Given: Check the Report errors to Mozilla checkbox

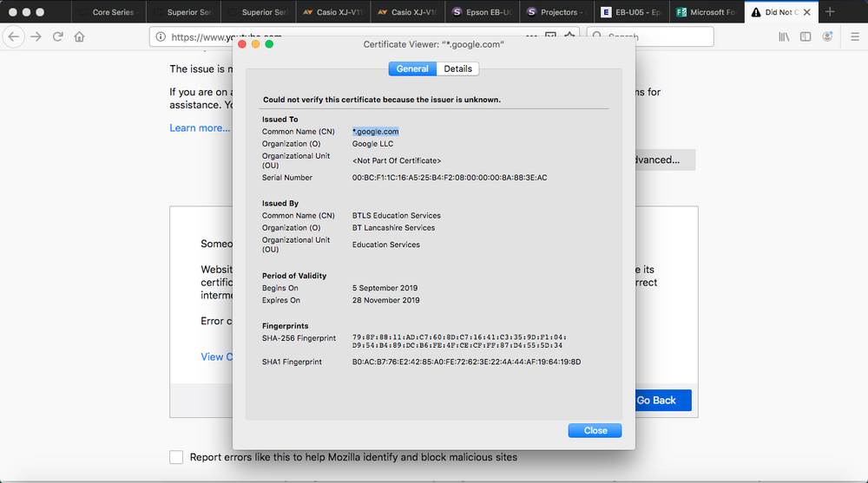Looking at the screenshot, I should point(176,457).
